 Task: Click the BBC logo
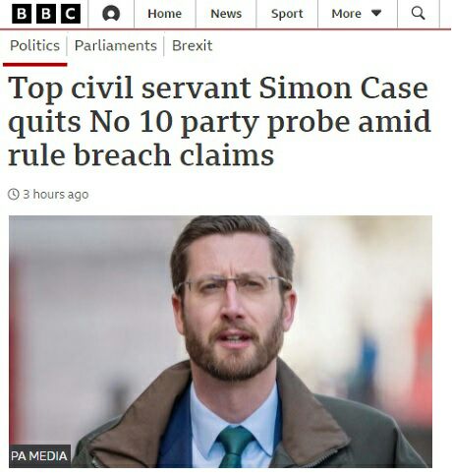46,14
